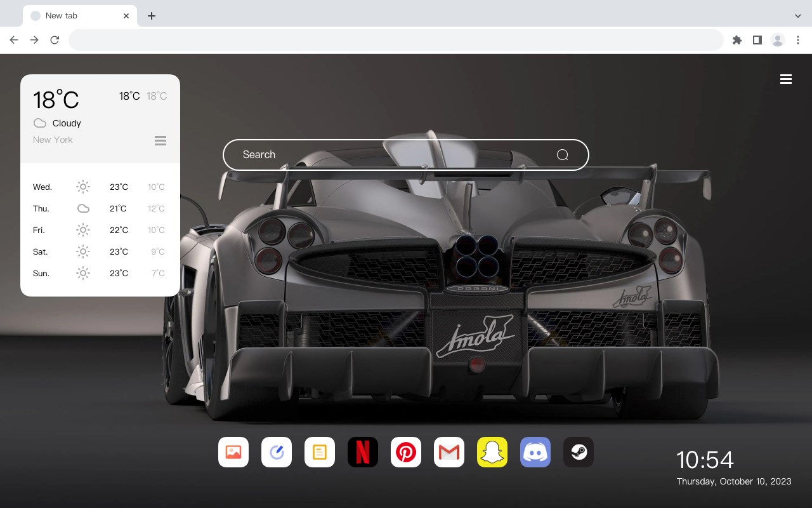Select the Fri. forecast row label
The width and height of the screenshot is (812, 508).
coord(39,231)
